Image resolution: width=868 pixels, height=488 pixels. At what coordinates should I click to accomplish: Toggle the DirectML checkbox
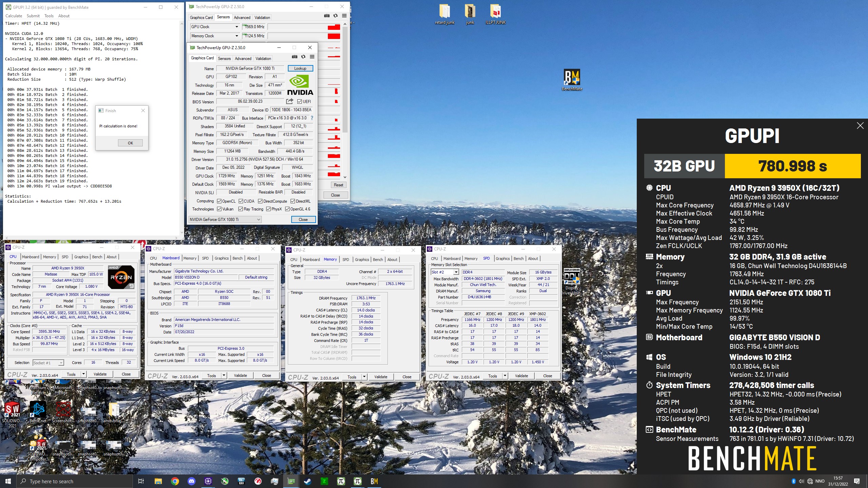[293, 201]
